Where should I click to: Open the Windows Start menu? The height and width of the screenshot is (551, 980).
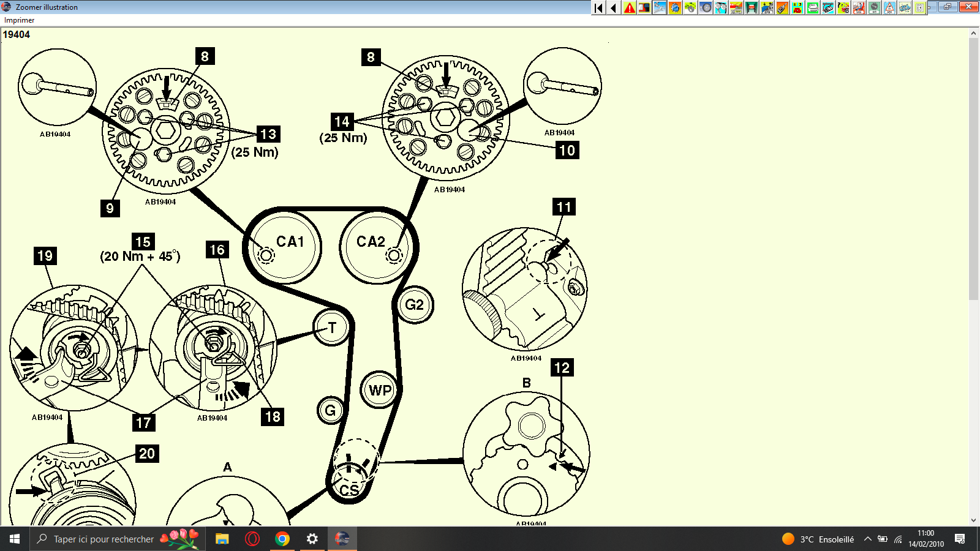15,539
